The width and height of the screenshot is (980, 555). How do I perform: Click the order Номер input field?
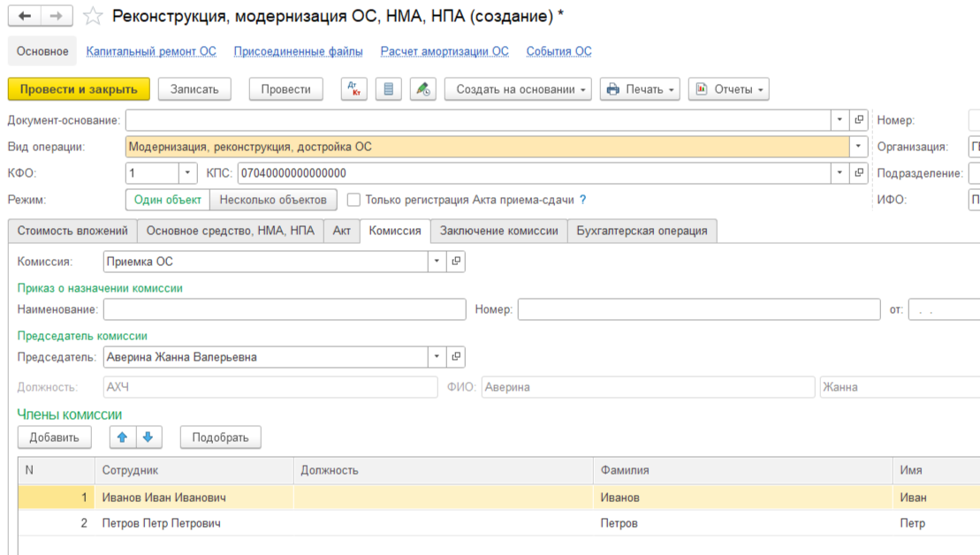pos(699,309)
